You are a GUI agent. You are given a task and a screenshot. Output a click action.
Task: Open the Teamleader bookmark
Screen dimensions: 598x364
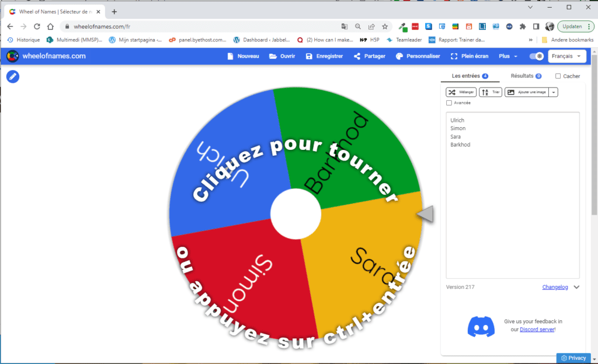click(x=404, y=40)
